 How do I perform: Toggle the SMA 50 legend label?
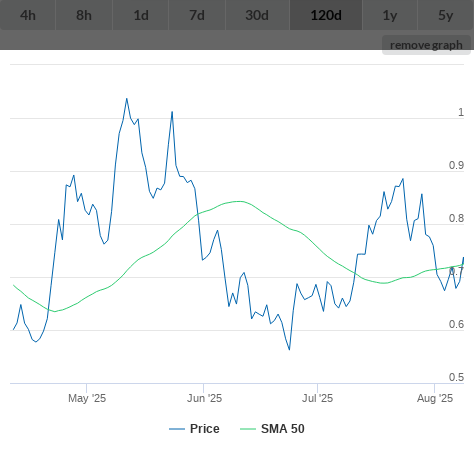pyautogui.click(x=283, y=429)
